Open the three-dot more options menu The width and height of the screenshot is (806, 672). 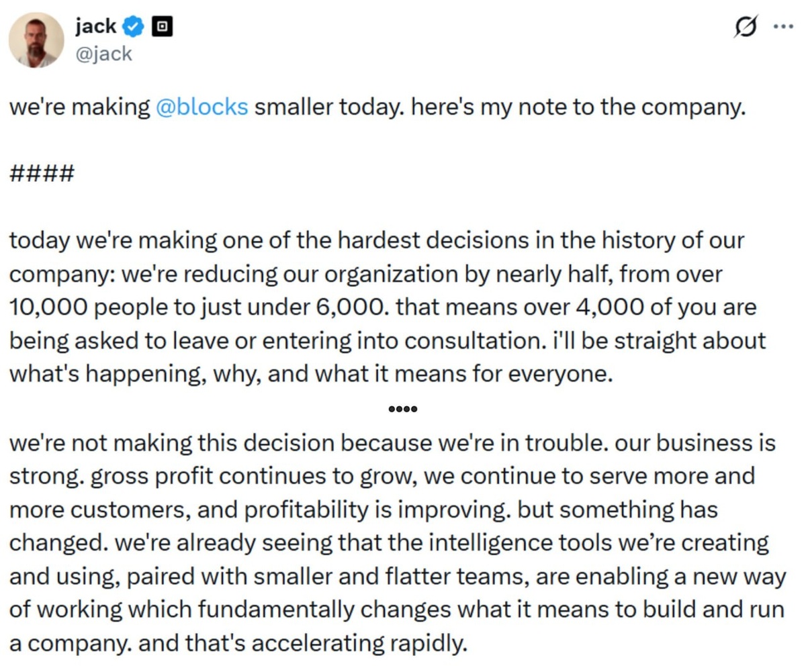(783, 28)
